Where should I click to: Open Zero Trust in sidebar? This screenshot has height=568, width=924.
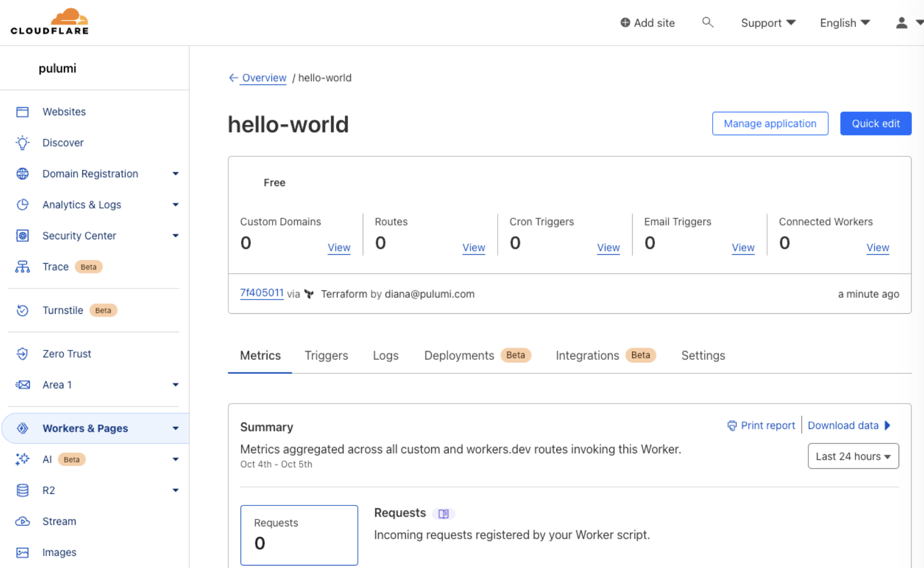coord(66,354)
